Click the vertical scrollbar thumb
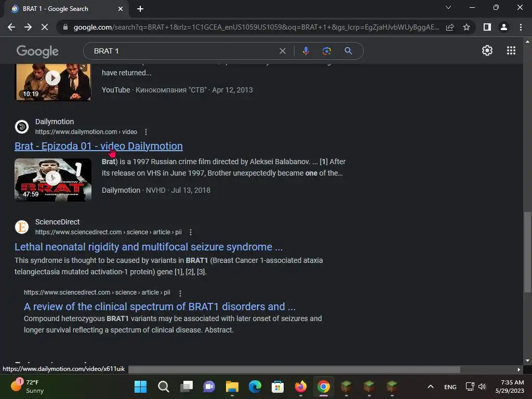The image size is (532, 399). (x=527, y=252)
